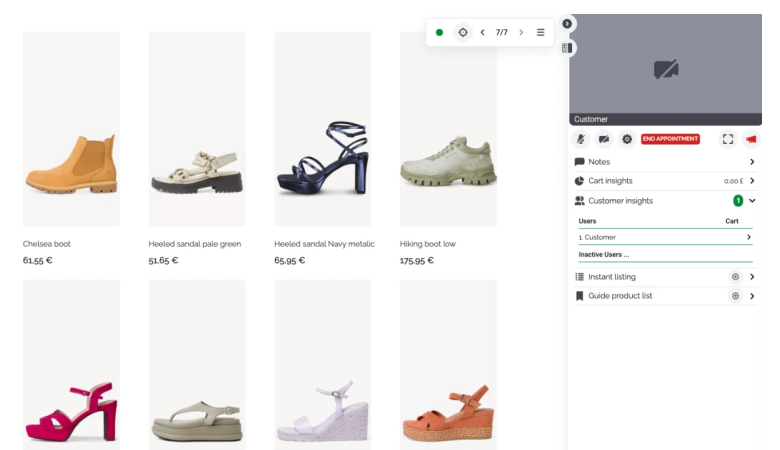Click the END APPOINTMENT button

670,139
